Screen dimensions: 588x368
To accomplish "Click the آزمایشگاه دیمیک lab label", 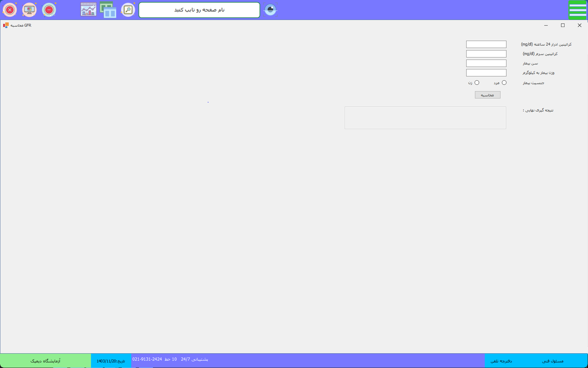I will (45, 361).
